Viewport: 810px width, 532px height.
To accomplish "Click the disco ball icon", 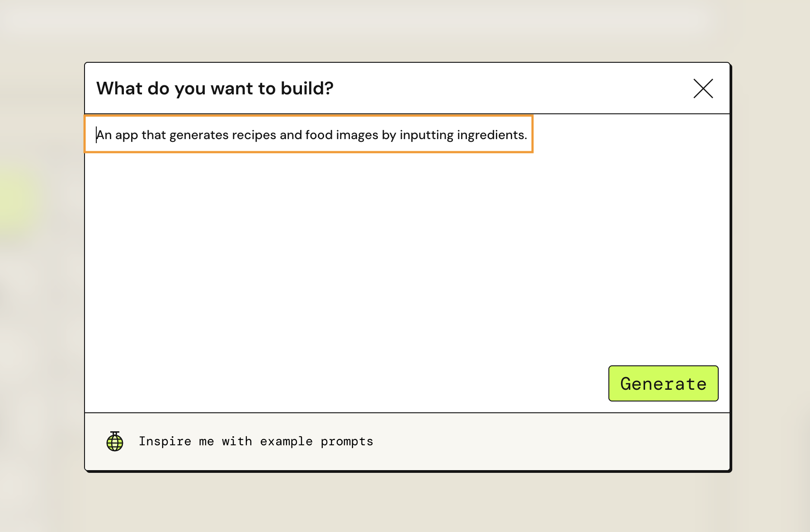I will [115, 441].
